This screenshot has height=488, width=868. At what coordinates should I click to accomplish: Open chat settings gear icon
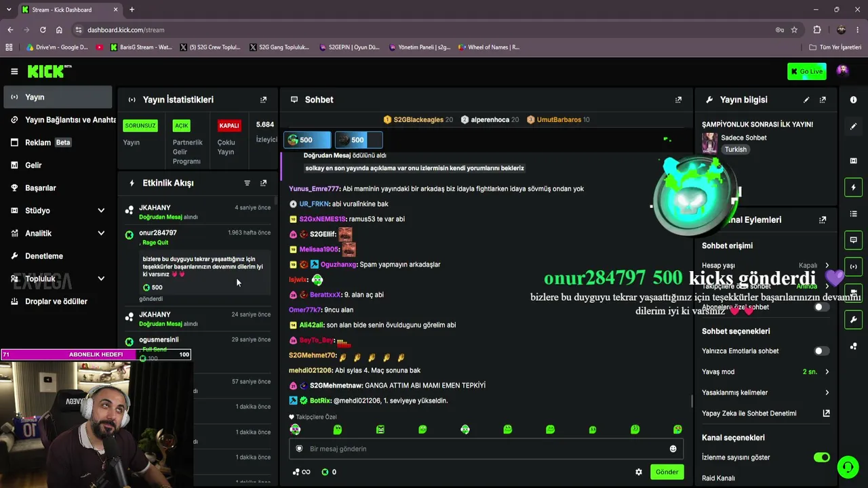(x=638, y=472)
